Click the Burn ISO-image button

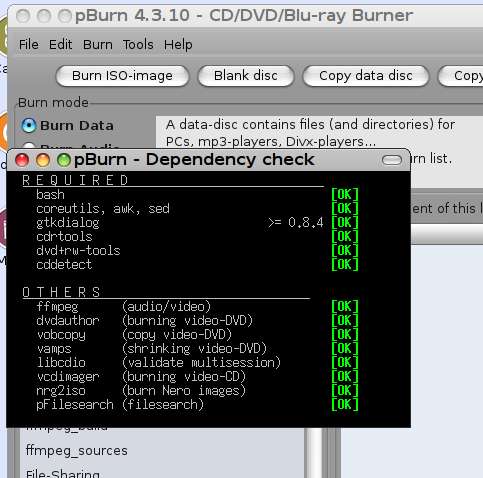click(122, 76)
